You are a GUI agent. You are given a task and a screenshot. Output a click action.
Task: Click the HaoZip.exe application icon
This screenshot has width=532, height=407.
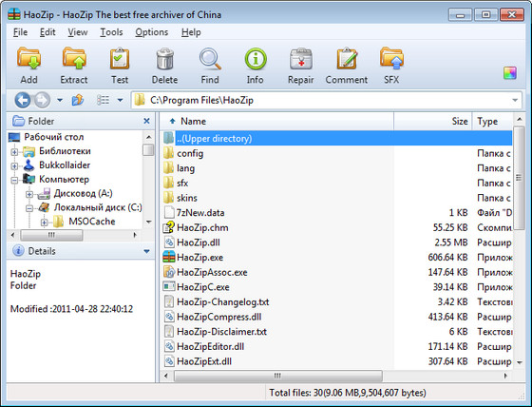pyautogui.click(x=169, y=257)
